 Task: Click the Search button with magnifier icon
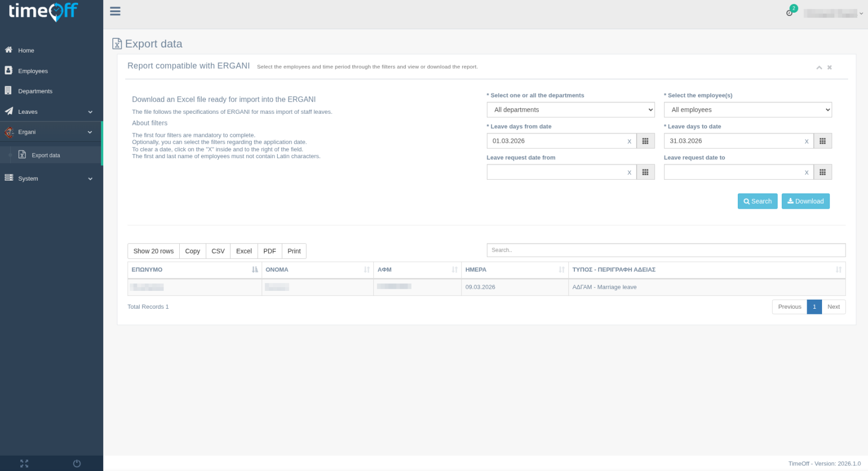click(757, 201)
